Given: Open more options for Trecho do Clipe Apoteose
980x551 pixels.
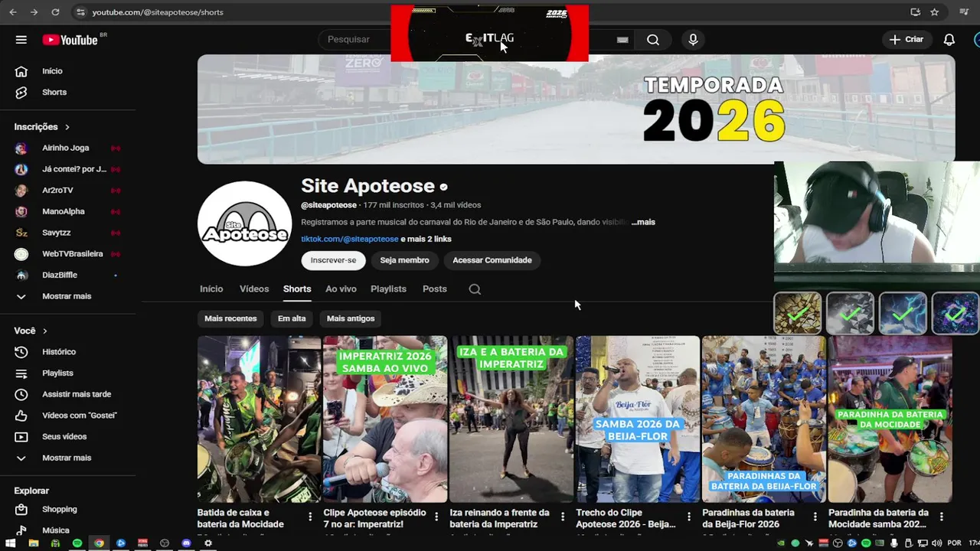Looking at the screenshot, I should [x=689, y=517].
